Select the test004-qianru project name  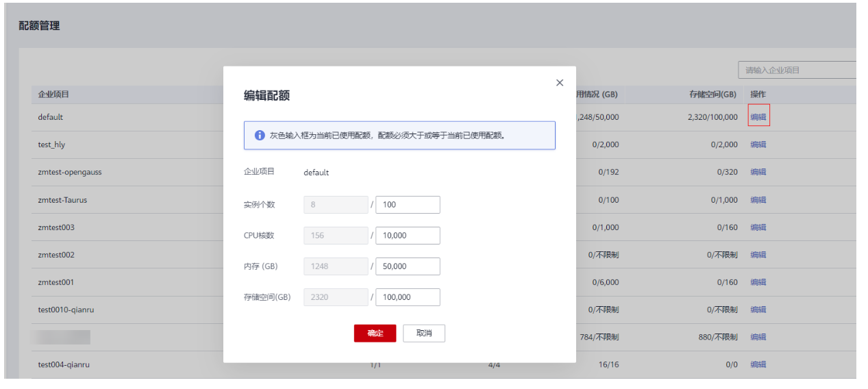(64, 364)
